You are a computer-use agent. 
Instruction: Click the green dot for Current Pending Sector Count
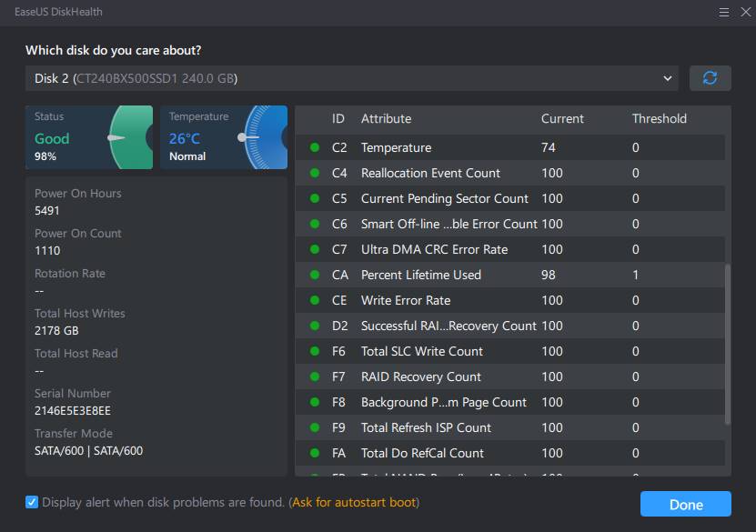315,198
